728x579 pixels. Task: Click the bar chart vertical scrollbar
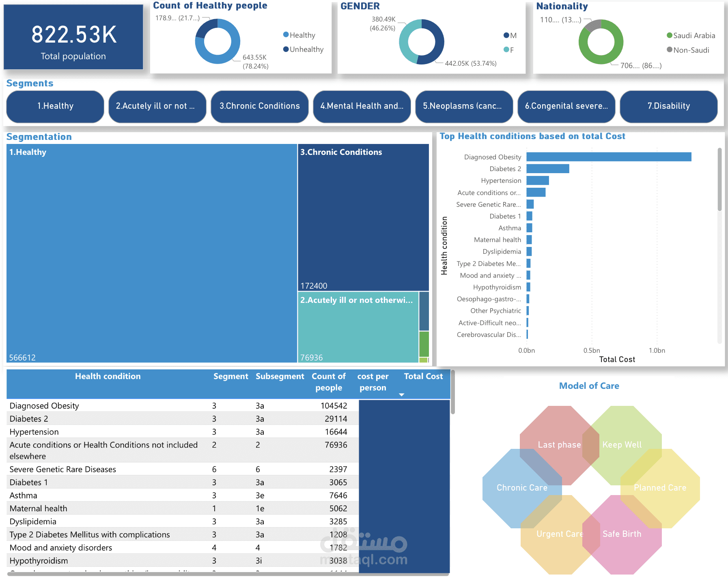pos(720,180)
